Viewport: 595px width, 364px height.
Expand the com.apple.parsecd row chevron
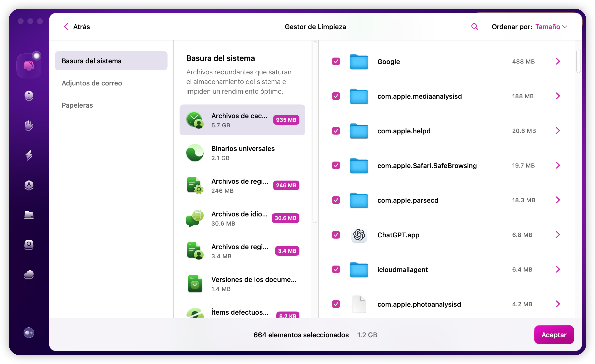(557, 200)
